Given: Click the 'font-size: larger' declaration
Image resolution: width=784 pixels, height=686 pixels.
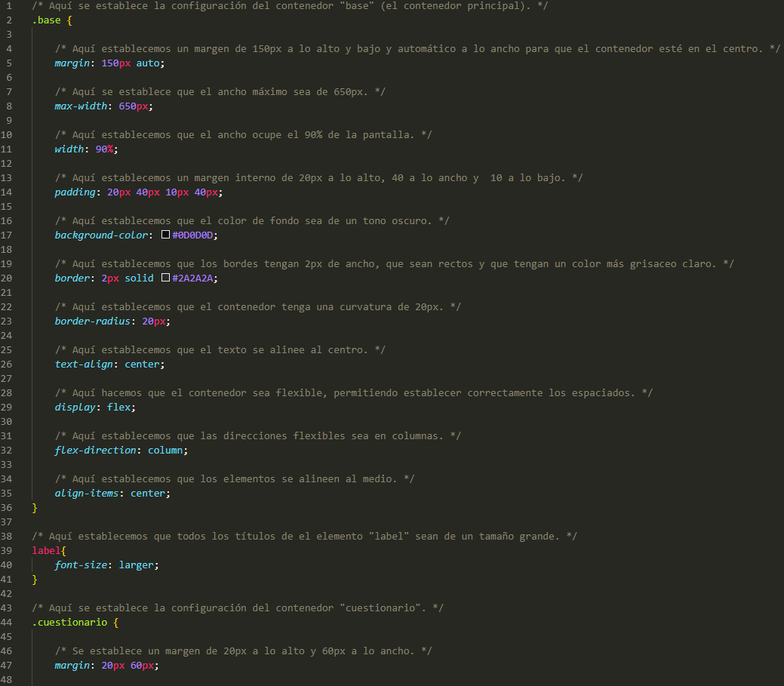Looking at the screenshot, I should (107, 565).
